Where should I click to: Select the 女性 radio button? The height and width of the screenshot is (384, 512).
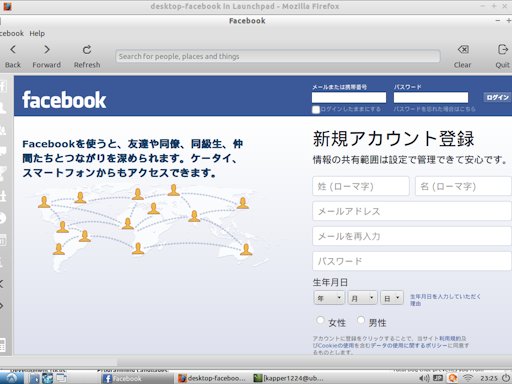pyautogui.click(x=320, y=320)
